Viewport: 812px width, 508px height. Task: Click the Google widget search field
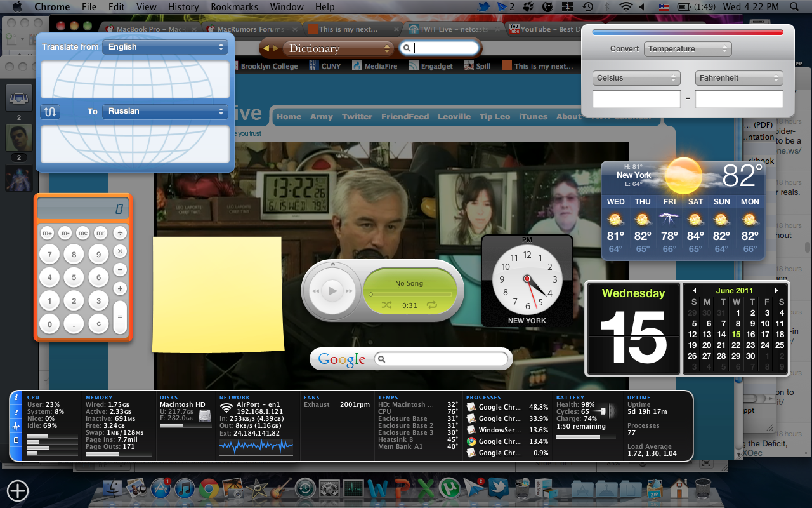[442, 359]
